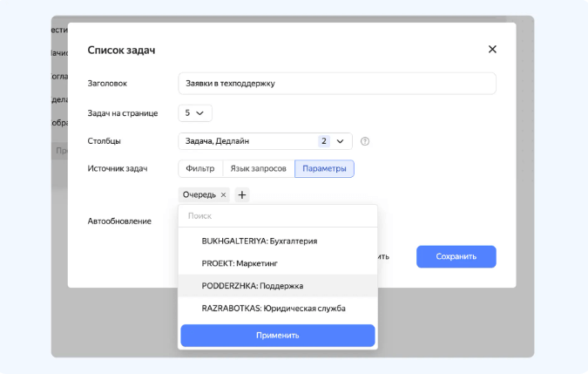Click the chevron arrow in columns selector
Image resolution: width=588 pixels, height=374 pixels.
340,141
